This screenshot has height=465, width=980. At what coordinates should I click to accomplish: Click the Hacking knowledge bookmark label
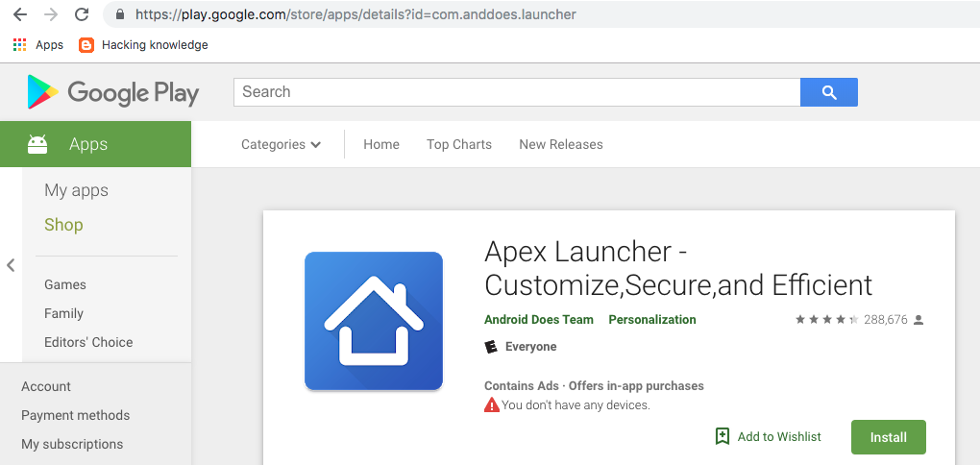click(155, 45)
